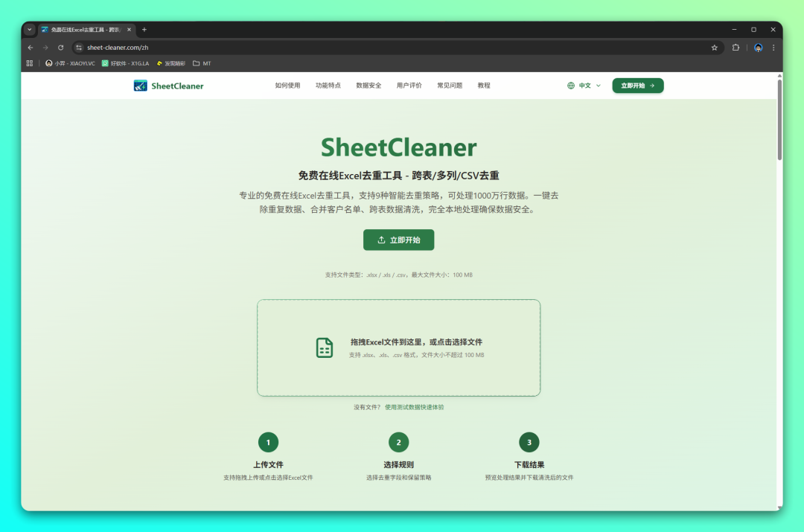The width and height of the screenshot is (804, 532).
Task: Open a new tab with plus icon
Action: click(144, 30)
